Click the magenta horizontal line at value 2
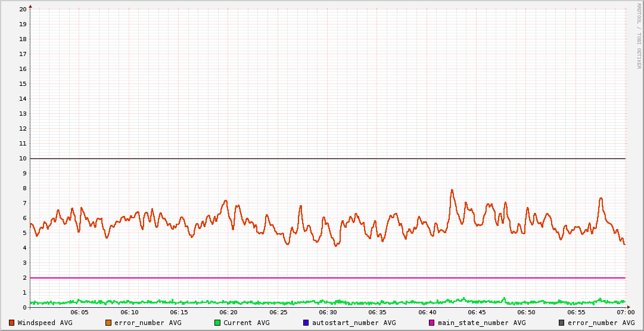This screenshot has height=331, width=644. point(328,278)
